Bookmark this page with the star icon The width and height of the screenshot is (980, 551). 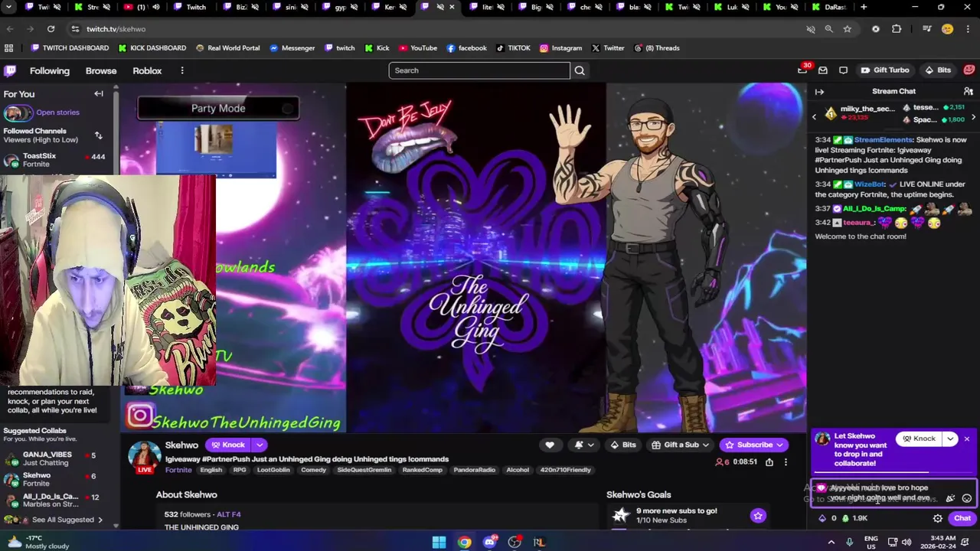tap(847, 29)
